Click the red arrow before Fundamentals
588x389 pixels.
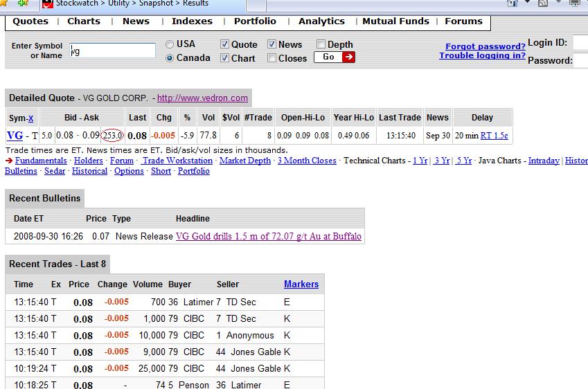9,161
